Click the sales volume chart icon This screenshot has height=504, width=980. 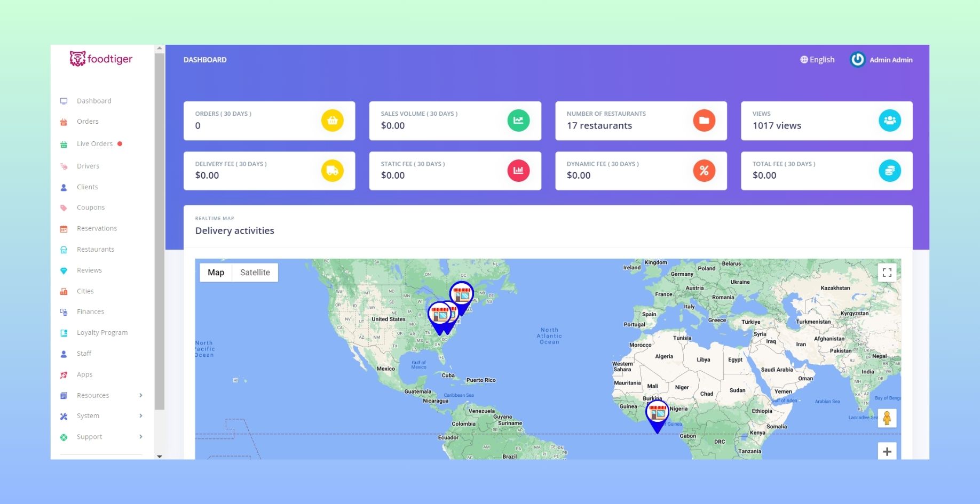[518, 121]
